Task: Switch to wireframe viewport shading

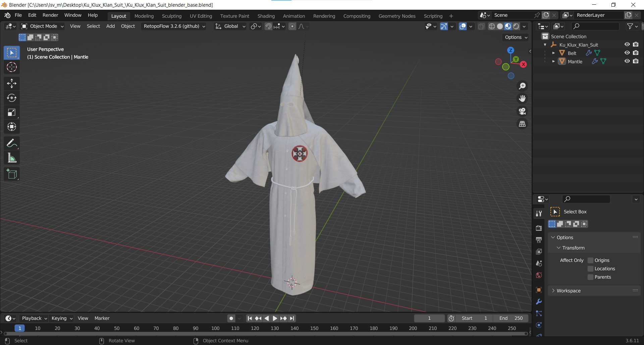Action: tap(492, 26)
